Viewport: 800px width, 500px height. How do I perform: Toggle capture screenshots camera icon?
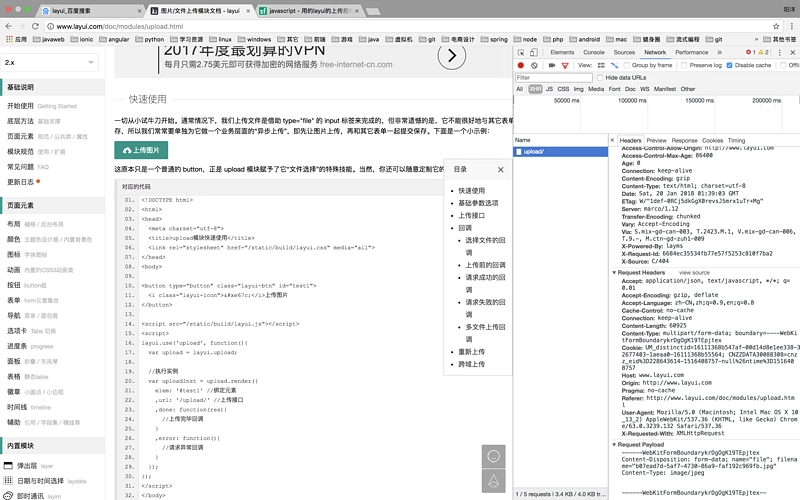click(x=552, y=65)
